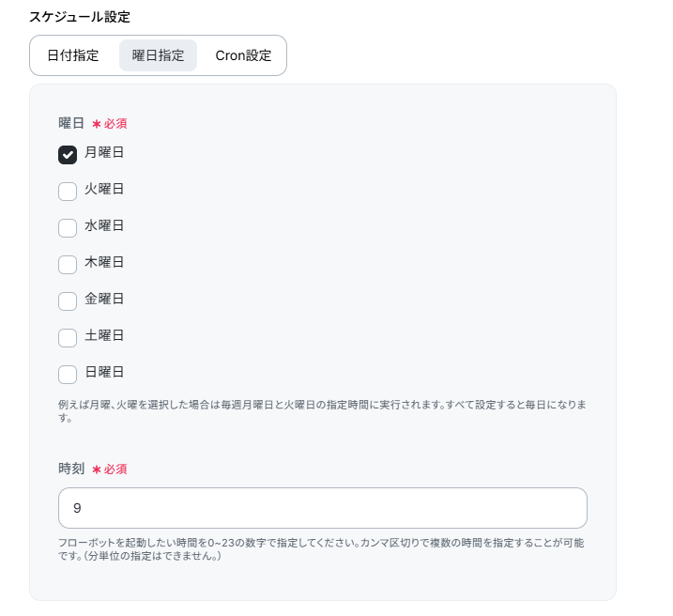The width and height of the screenshot is (673, 616).
Task: Toggle the 金曜日 checkbox on
Action: coord(68,301)
